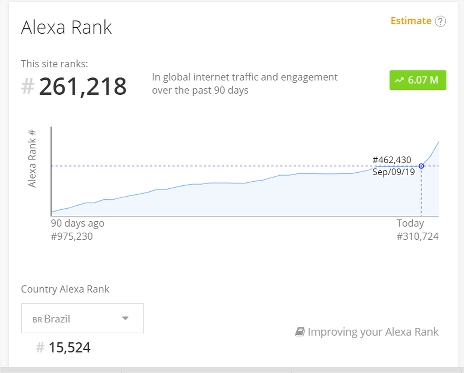Click the Country Alexa Rank label
This screenshot has width=464, height=373.
65,289
